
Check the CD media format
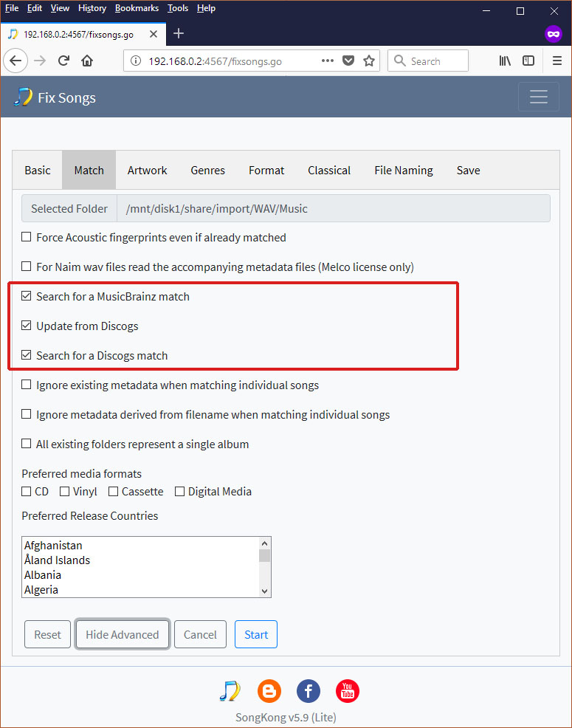[27, 491]
